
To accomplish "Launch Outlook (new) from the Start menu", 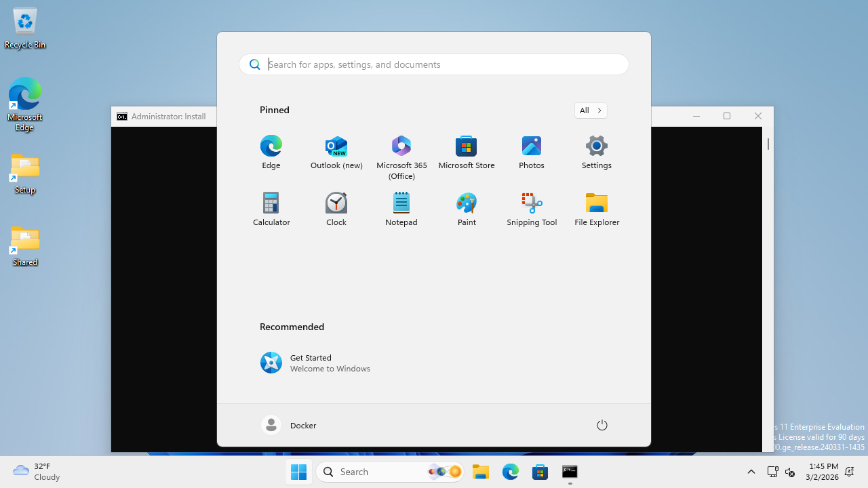I will tap(336, 152).
